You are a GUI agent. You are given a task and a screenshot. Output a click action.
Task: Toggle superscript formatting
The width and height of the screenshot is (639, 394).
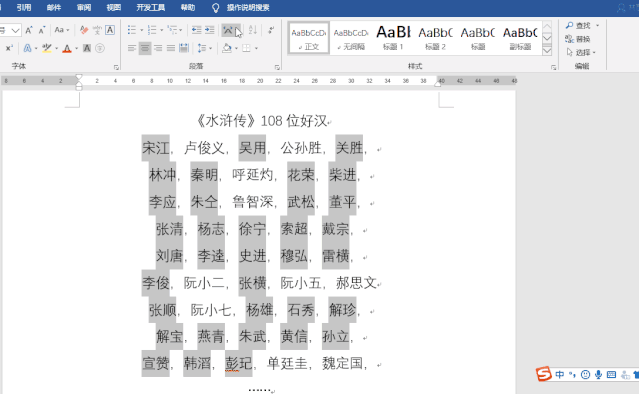pos(9,48)
